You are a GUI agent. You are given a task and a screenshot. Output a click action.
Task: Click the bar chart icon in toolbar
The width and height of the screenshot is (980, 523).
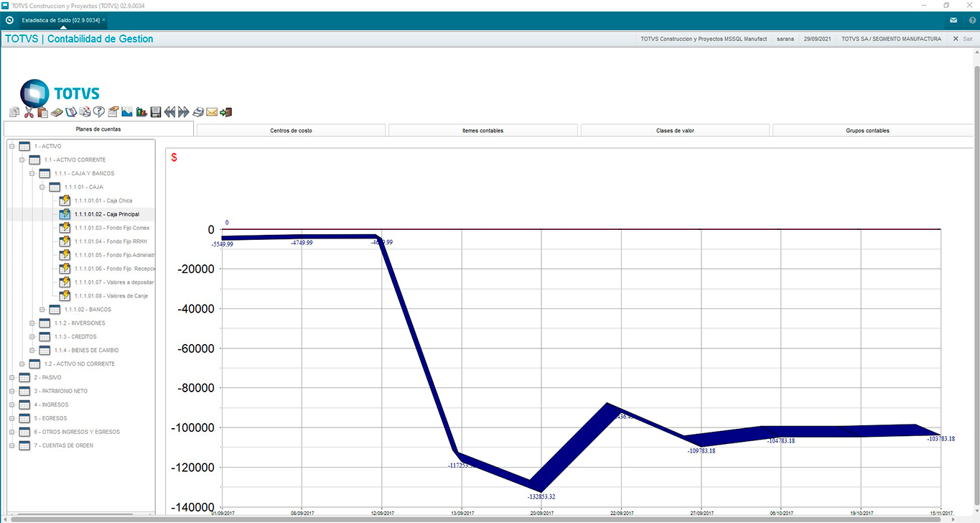pos(141,112)
